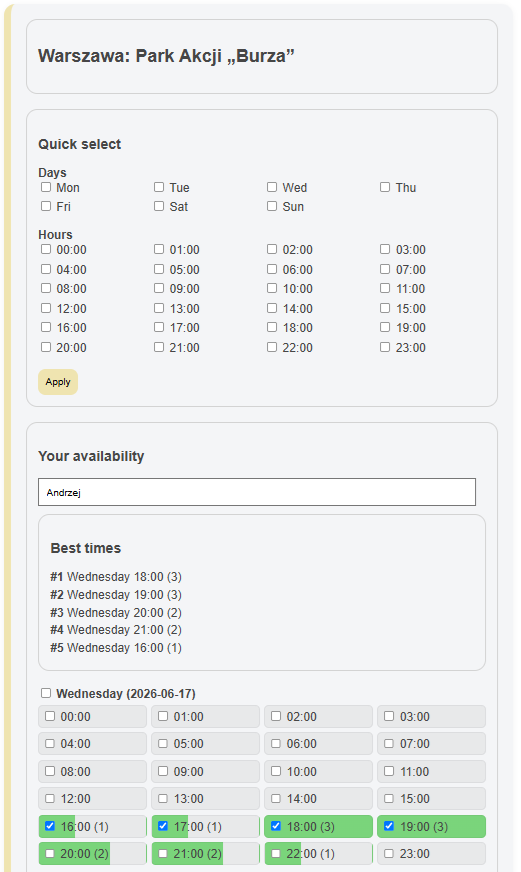Toggle the whole Wednesday (2026-06-17) checkbox
The height and width of the screenshot is (872, 521).
coord(46,693)
